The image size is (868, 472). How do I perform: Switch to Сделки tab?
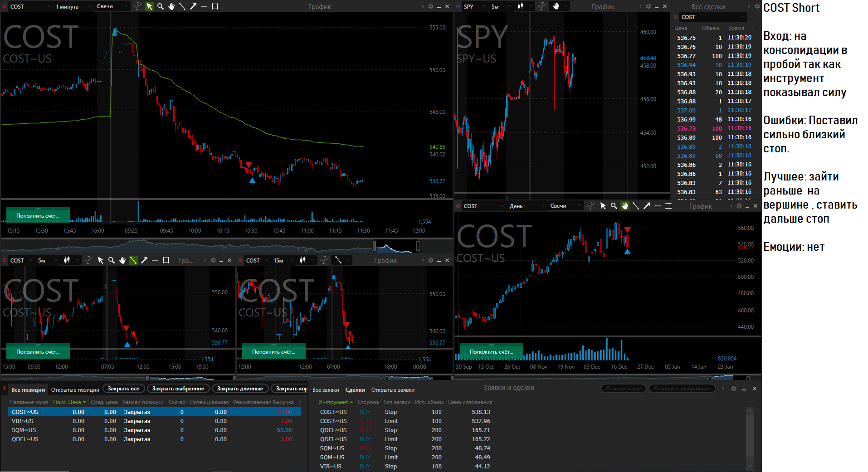click(355, 389)
